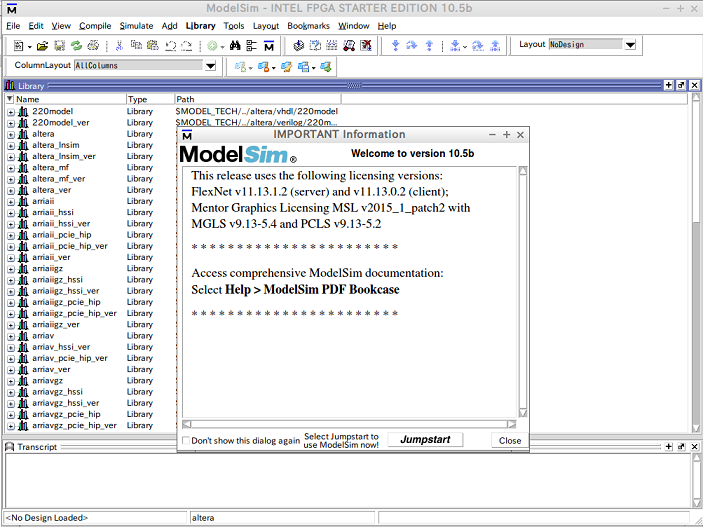Screen dimensions: 703x527
Task: Click the Save toolbar icon
Action: tap(59, 45)
